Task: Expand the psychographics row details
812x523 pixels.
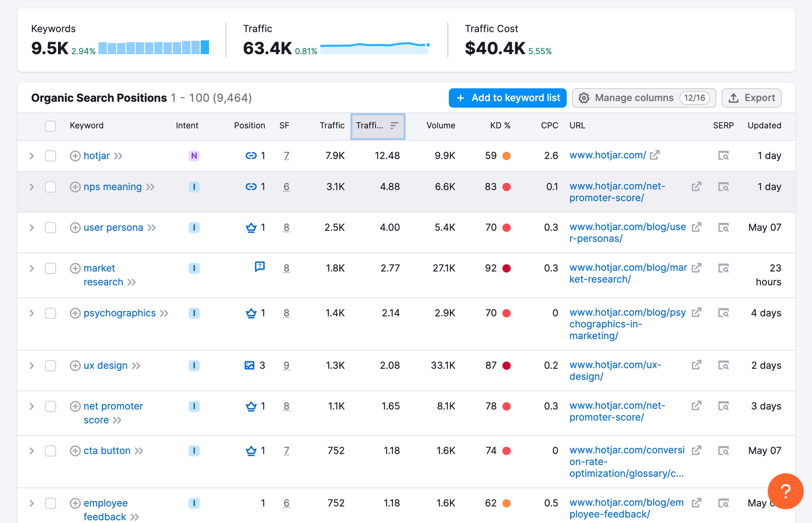Action: [x=31, y=313]
